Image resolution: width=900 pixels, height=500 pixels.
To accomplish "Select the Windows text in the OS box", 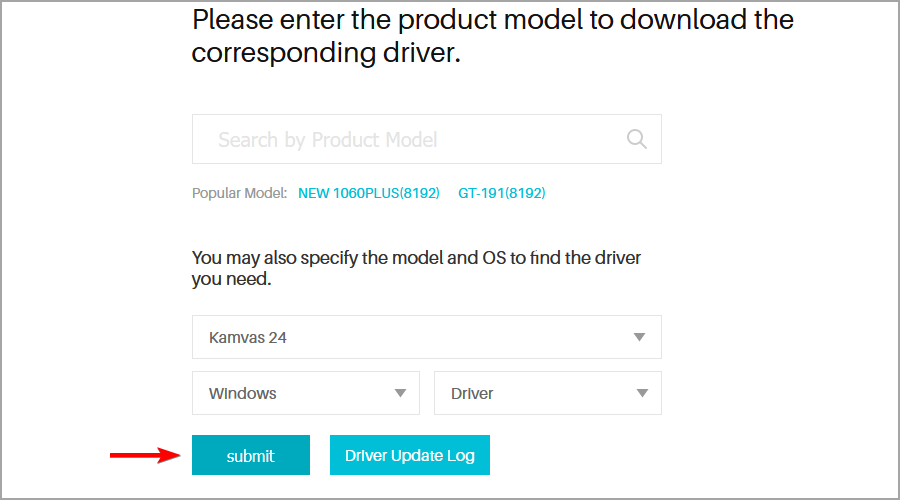I will pyautogui.click(x=242, y=393).
